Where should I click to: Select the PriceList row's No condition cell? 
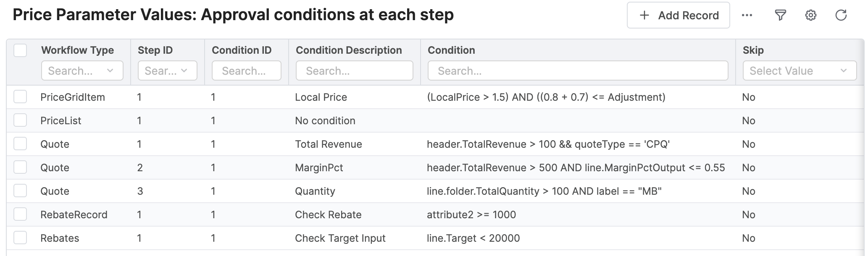(x=325, y=121)
